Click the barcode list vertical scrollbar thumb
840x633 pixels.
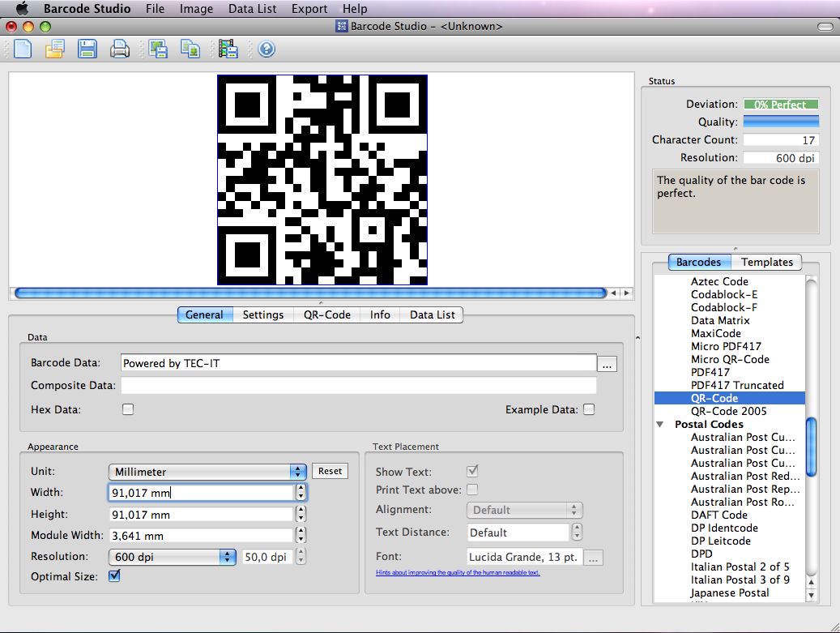click(x=811, y=447)
